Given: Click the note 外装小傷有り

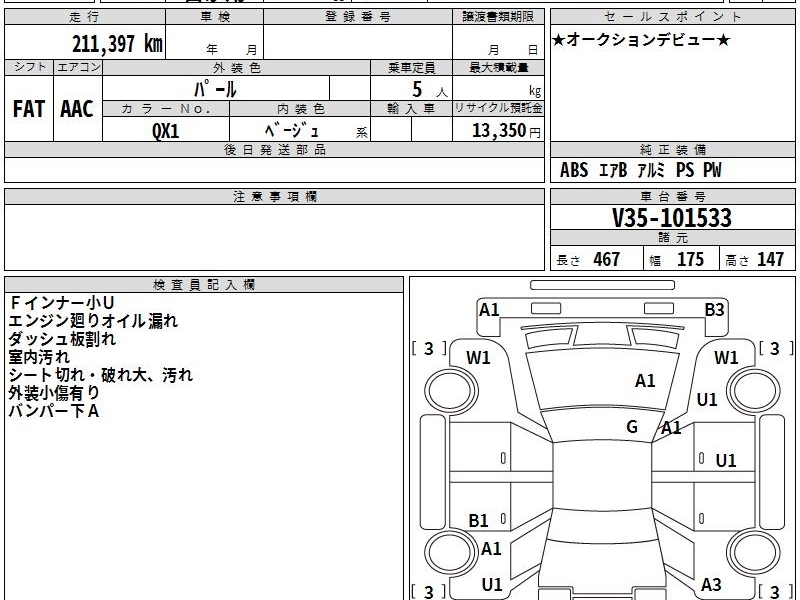Looking at the screenshot, I should [54, 393].
